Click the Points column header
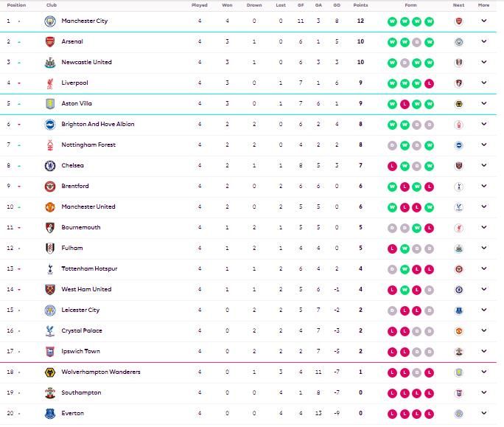Screen dimensions: 504x427 click(x=360, y=5)
